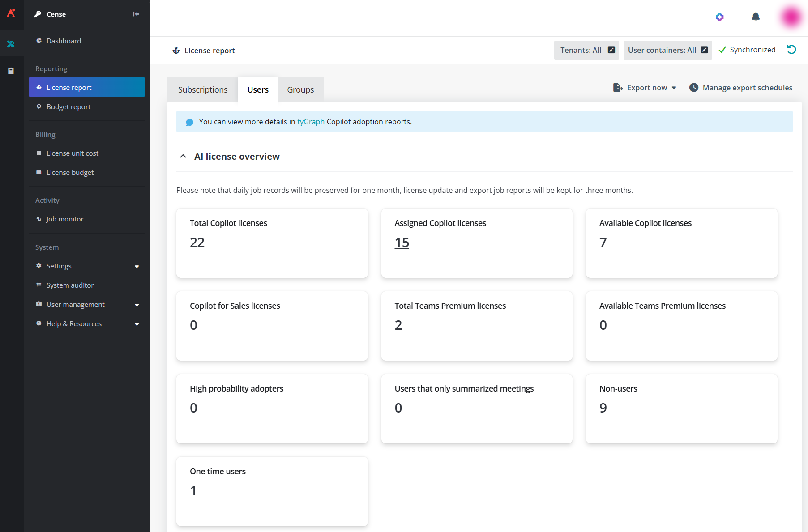Open the tyGraph link
Screen dimensions: 808x532
click(311, 122)
